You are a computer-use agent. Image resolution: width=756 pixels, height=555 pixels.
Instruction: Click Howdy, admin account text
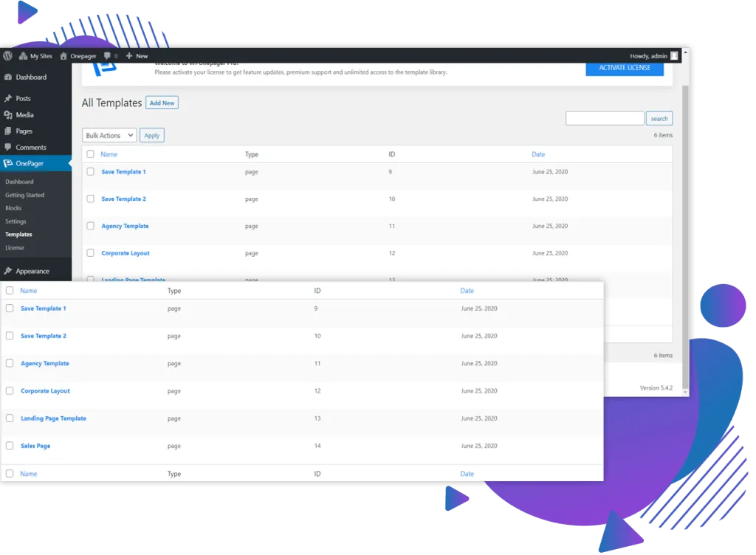pyautogui.click(x=648, y=56)
